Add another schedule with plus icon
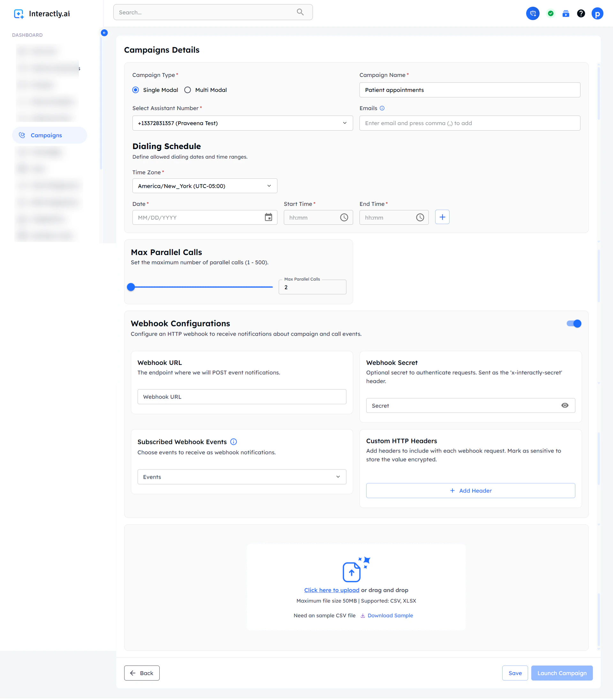Image resolution: width=613 pixels, height=700 pixels. pyautogui.click(x=442, y=217)
